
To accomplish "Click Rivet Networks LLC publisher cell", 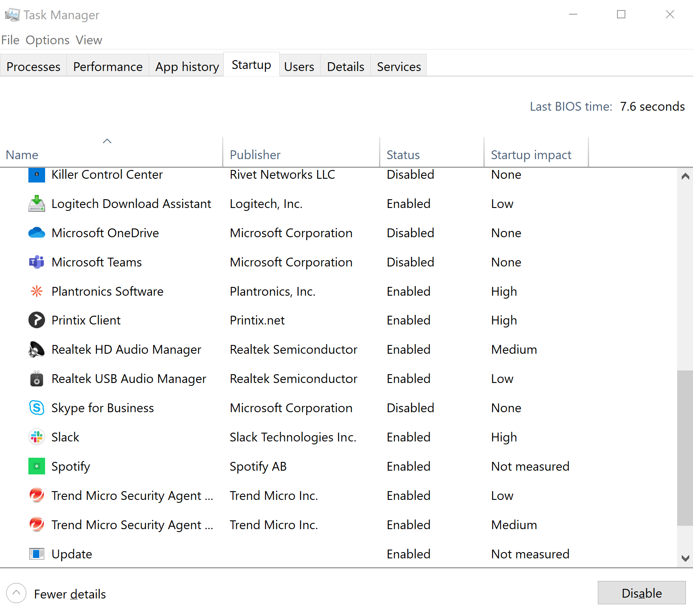I will [283, 175].
